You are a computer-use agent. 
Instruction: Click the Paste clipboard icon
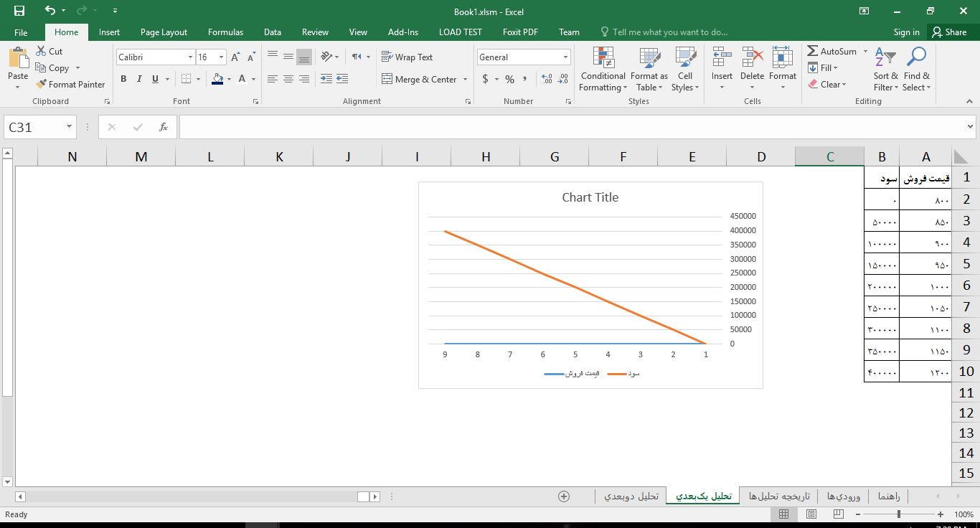click(x=18, y=59)
